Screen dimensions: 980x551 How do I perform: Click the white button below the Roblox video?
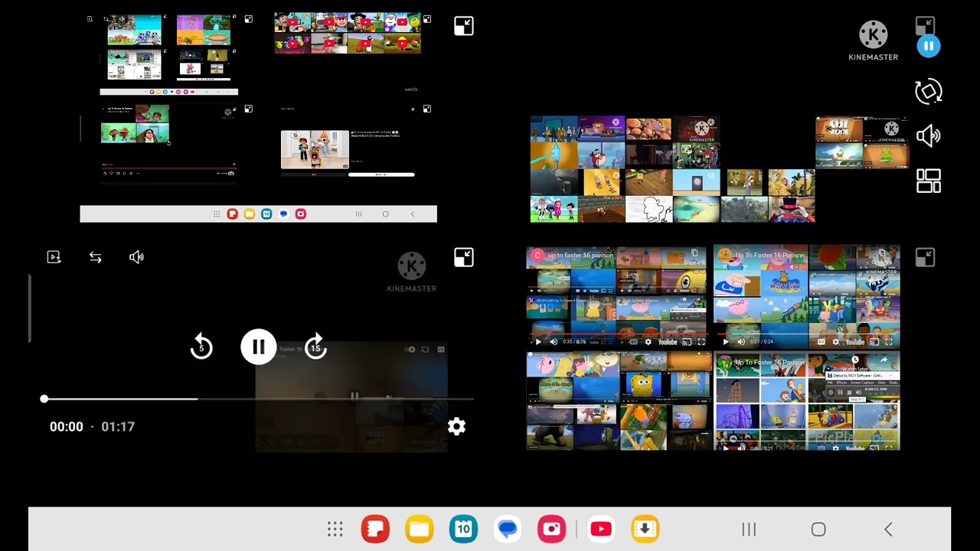[381, 174]
